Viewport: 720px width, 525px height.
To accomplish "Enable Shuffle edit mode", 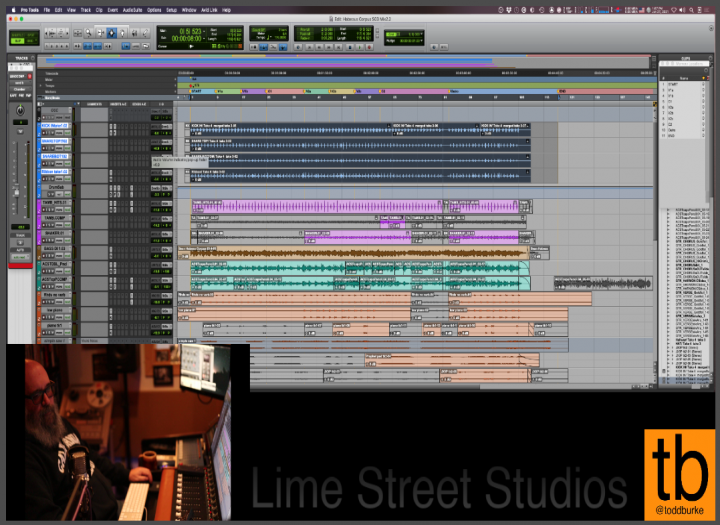I will pos(18,35).
